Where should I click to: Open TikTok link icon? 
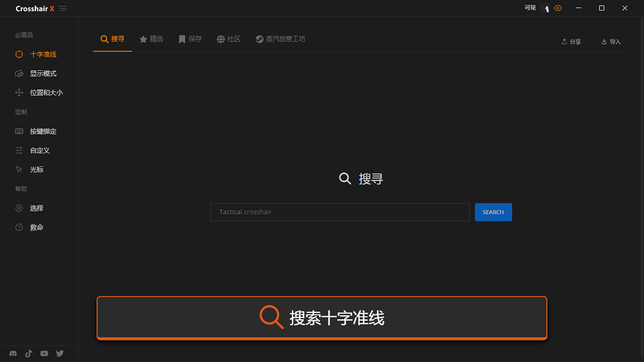pos(29,354)
